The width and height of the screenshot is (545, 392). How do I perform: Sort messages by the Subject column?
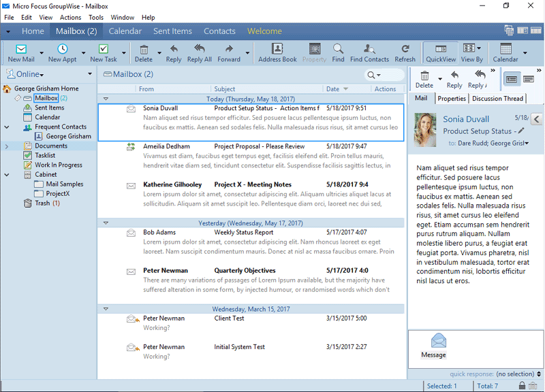(225, 89)
